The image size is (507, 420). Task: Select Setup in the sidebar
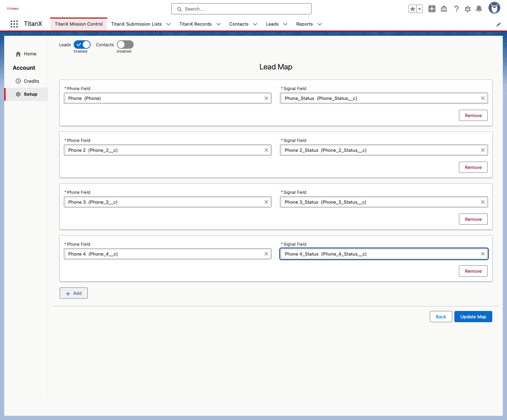[x=26, y=94]
